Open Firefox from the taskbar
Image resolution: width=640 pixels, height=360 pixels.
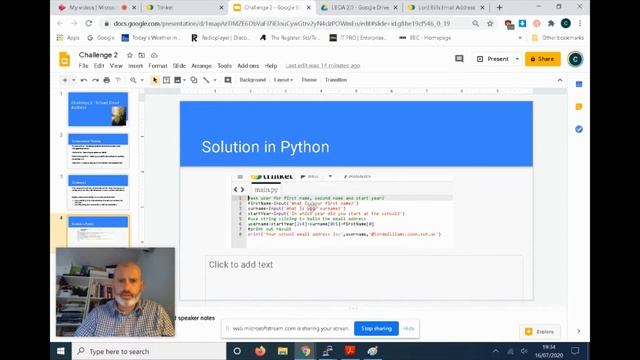[x=260, y=351]
